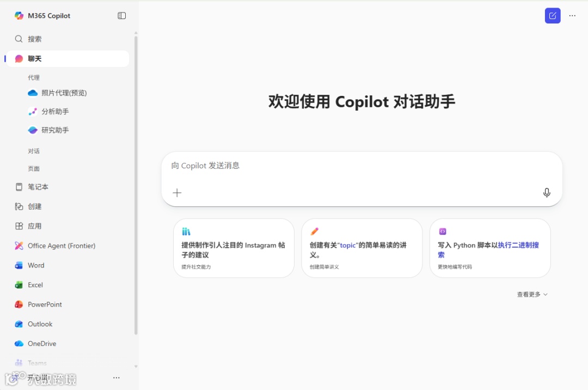588x390 pixels.
Task: Click the OneDrive label text
Action: (42, 344)
